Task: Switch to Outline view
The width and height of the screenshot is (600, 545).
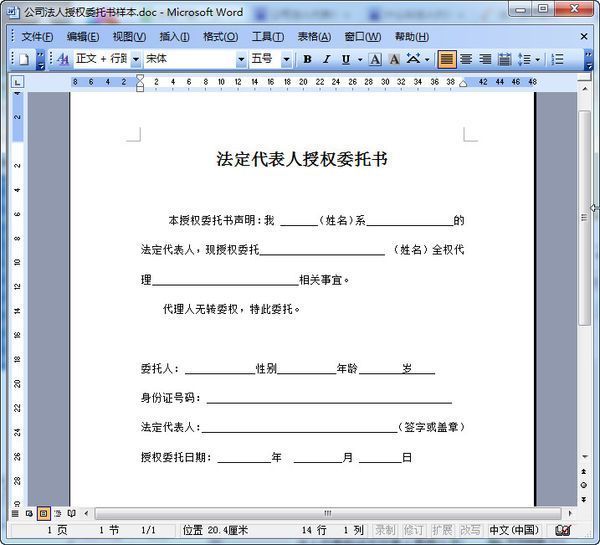Action: click(58, 514)
